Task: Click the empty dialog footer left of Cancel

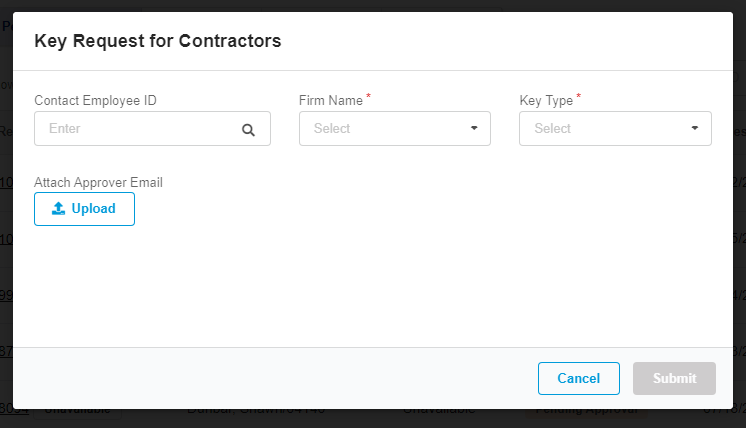Action: 270,378
